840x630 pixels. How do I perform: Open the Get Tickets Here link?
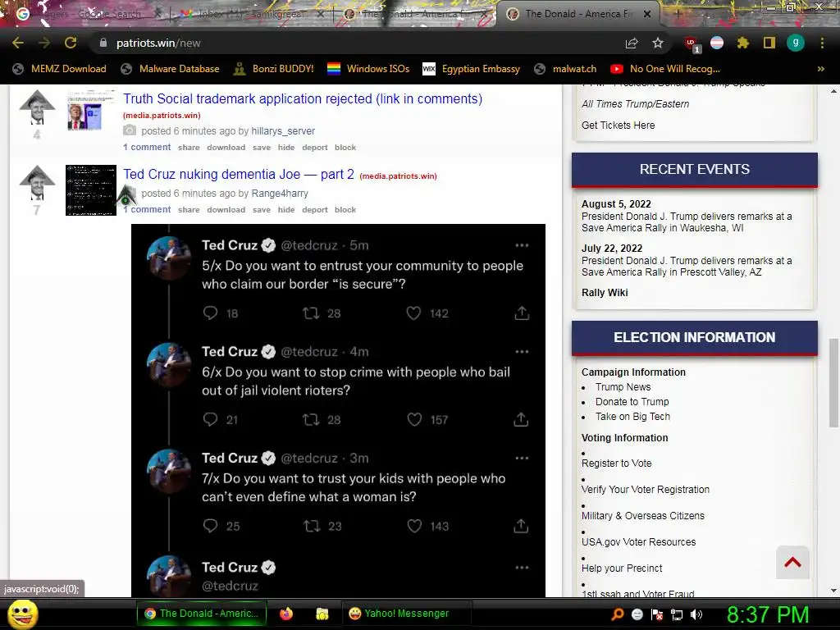619,126
